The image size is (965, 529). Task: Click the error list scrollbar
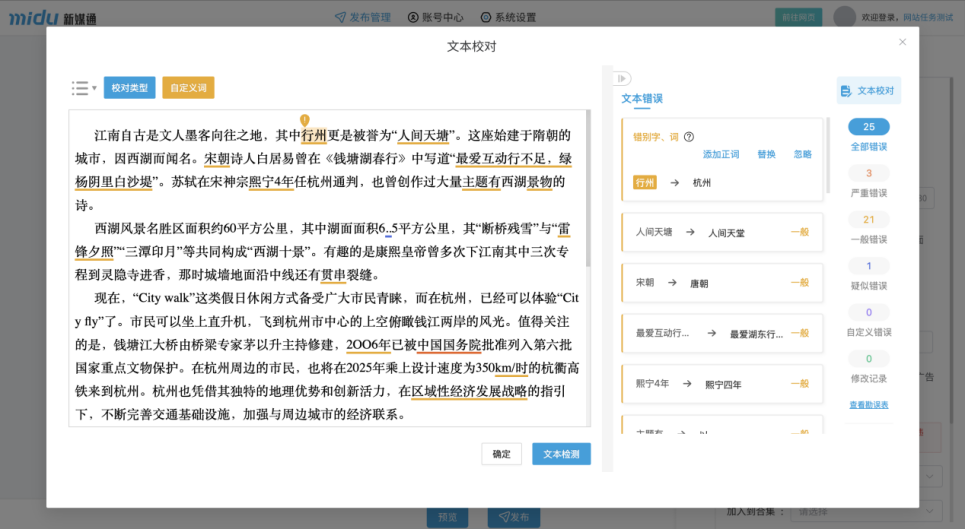[828, 156]
